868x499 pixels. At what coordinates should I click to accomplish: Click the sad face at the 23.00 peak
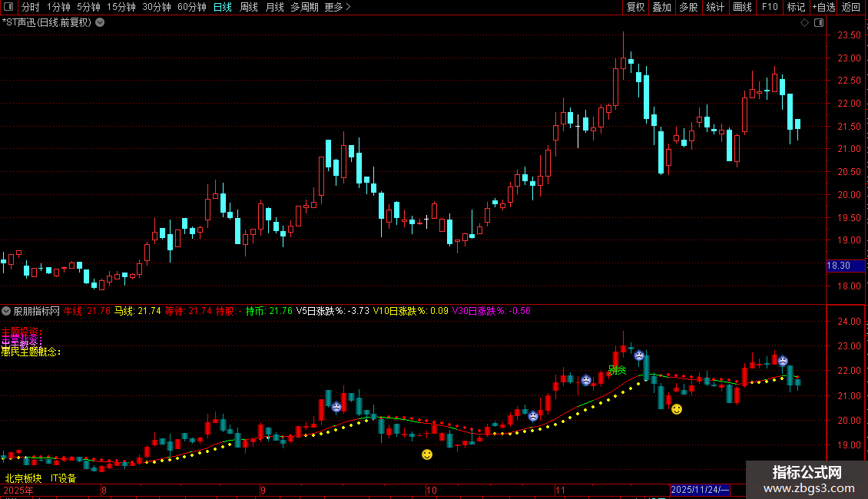point(639,355)
